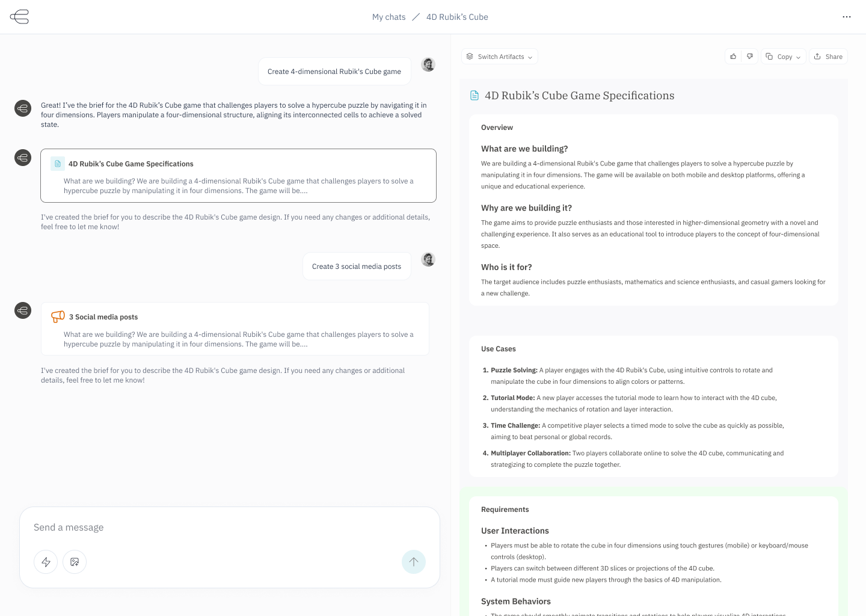Open the three-dot more options menu
Screen dimensions: 866x616
847,17
